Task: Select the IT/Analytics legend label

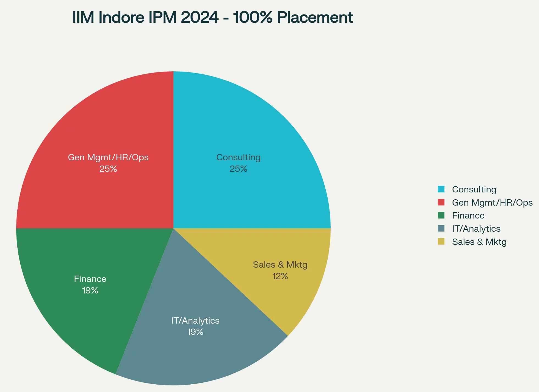Action: 476,229
